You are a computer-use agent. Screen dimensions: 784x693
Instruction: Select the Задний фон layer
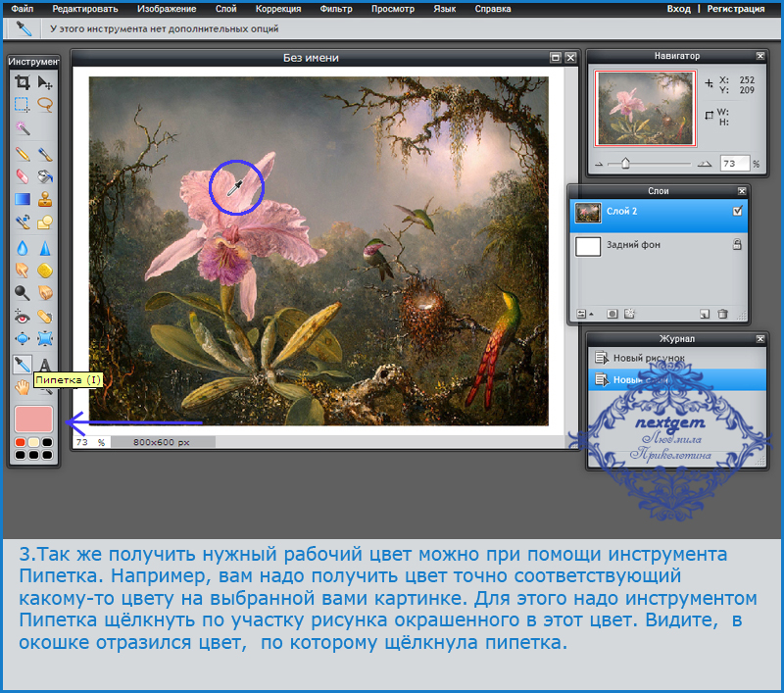659,245
